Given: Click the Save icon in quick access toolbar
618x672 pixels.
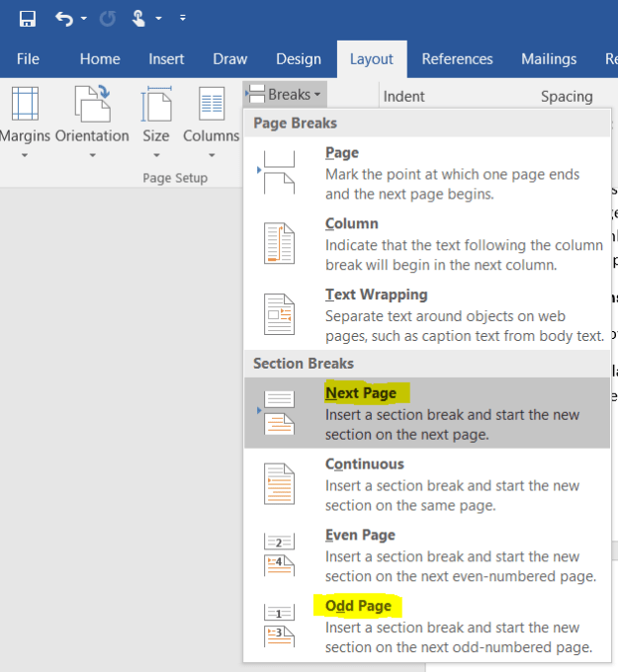Looking at the screenshot, I should tap(28, 19).
